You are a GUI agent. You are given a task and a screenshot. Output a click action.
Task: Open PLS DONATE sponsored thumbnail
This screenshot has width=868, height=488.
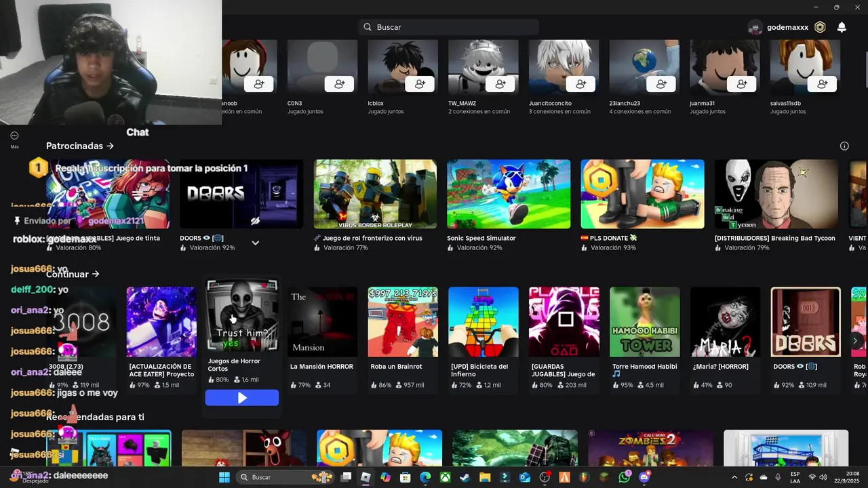(642, 195)
